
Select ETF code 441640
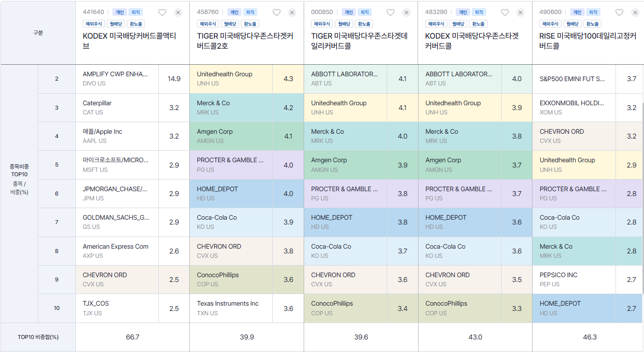[x=94, y=12]
